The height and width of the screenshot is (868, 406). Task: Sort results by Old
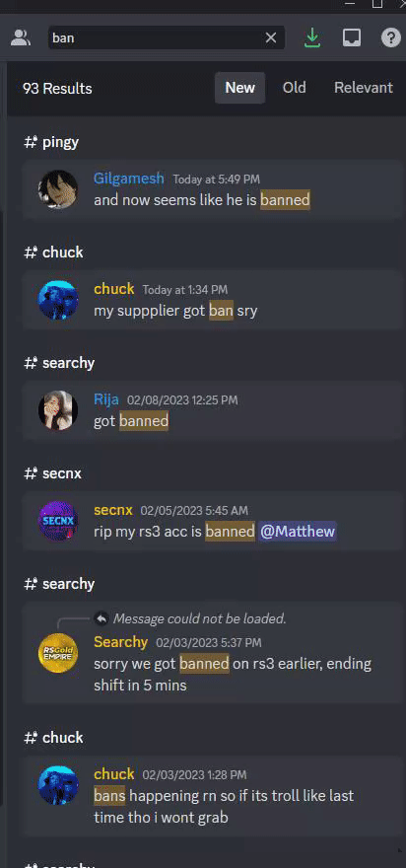295,88
